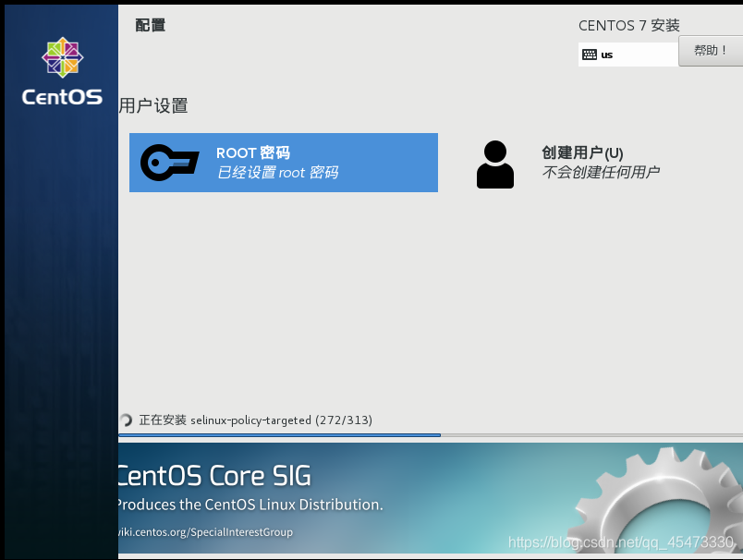
Task: Click the CENTOS 7 安装 title text
Action: [628, 26]
